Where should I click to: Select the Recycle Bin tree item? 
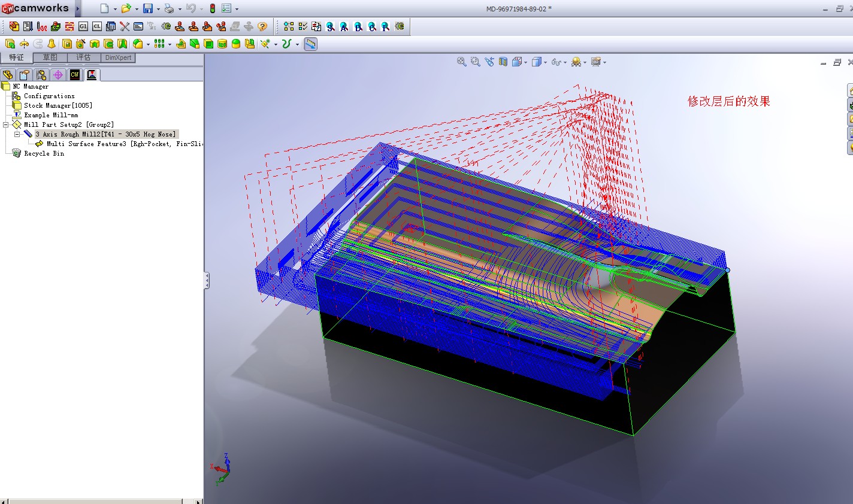click(44, 153)
